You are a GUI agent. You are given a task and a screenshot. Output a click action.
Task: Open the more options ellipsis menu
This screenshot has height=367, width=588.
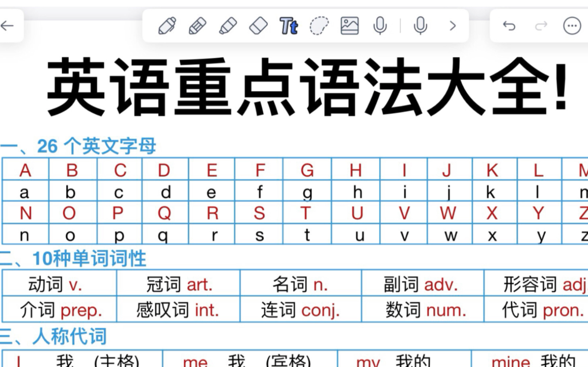(572, 26)
